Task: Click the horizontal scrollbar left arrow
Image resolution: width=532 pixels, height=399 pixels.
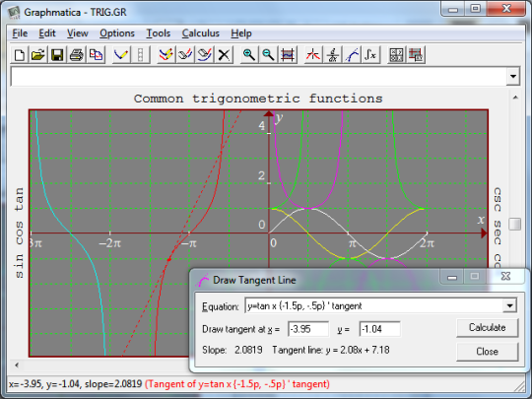Action: [17, 366]
